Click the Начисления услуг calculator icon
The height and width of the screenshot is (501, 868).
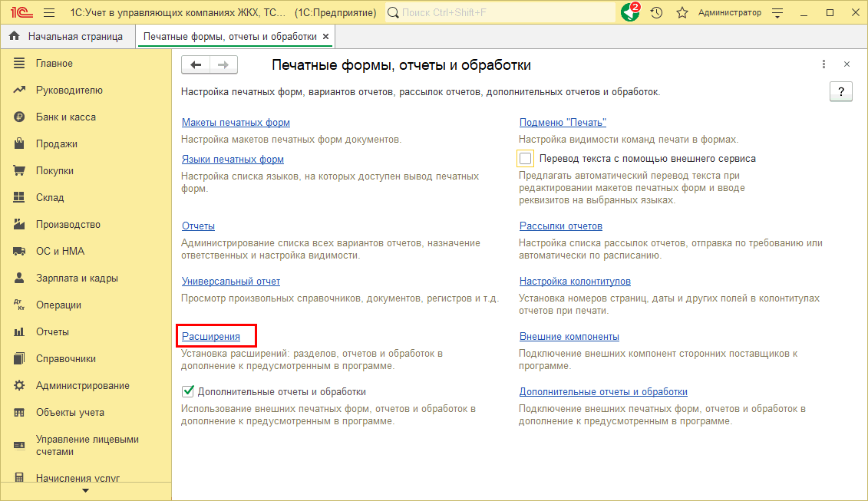[19, 477]
